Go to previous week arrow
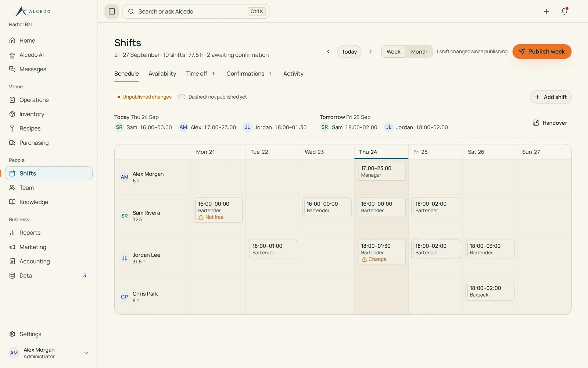This screenshot has height=368, width=588. point(328,52)
